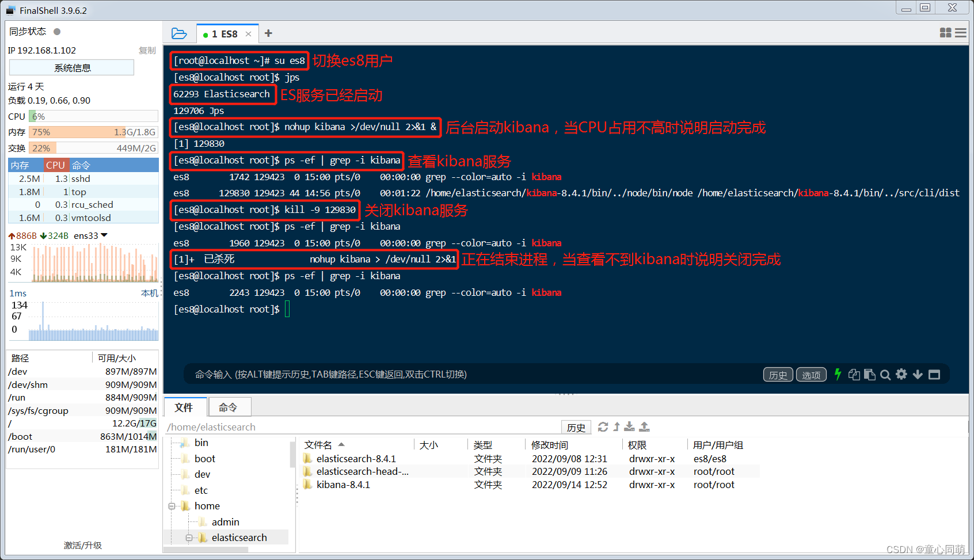Sort processes by 内存 column

click(x=26, y=165)
